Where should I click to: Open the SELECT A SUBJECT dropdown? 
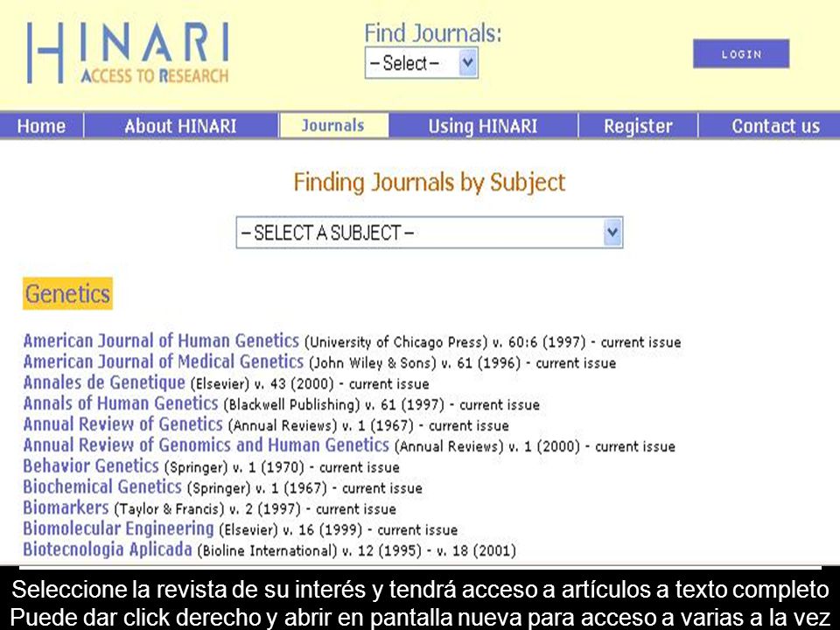(429, 233)
